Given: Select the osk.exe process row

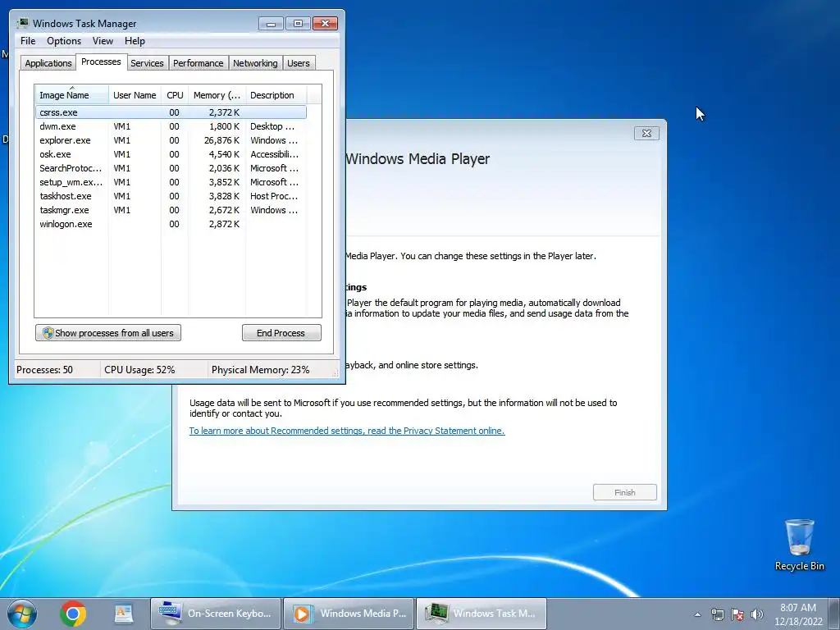Looking at the screenshot, I should (x=171, y=154).
